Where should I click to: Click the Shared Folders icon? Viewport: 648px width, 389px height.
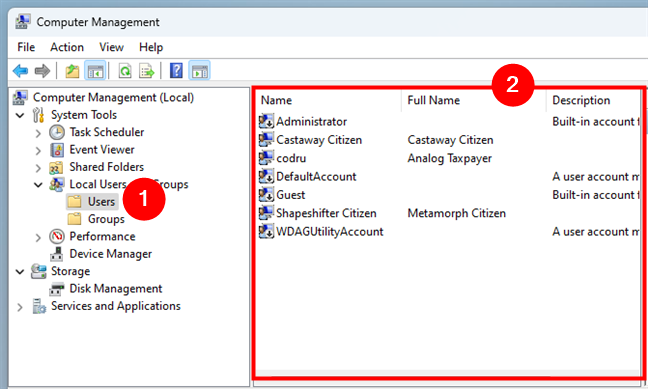tap(56, 167)
